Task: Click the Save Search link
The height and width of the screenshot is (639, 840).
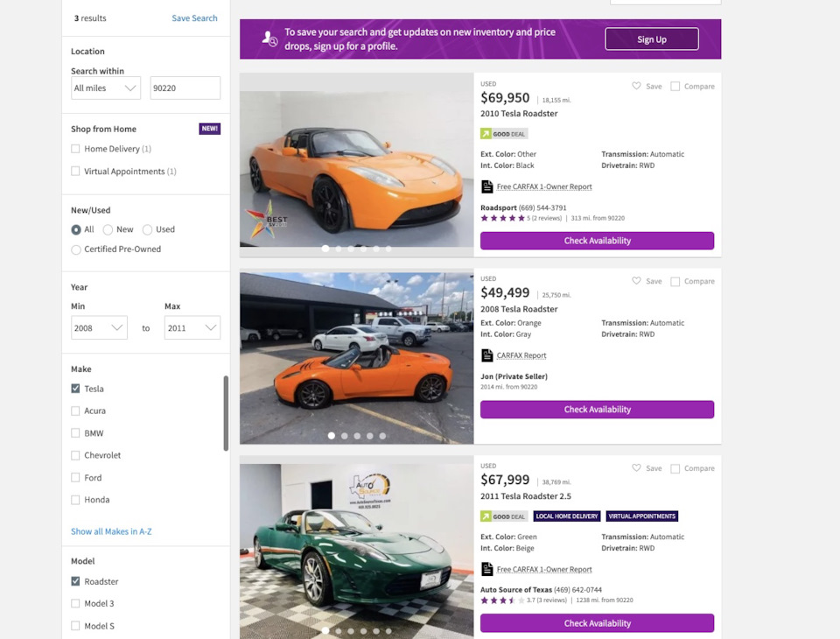Action: pos(194,18)
